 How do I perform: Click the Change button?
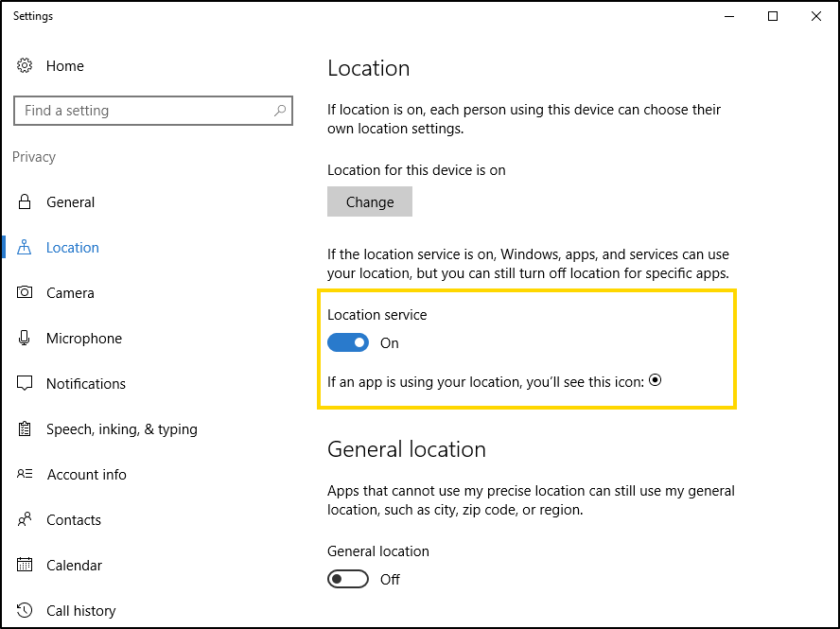(370, 201)
